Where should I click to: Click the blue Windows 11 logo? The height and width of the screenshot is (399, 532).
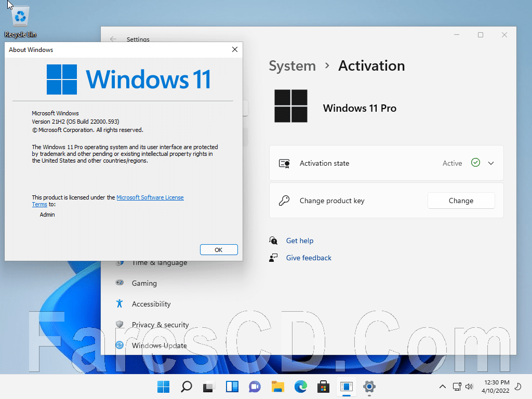click(62, 79)
